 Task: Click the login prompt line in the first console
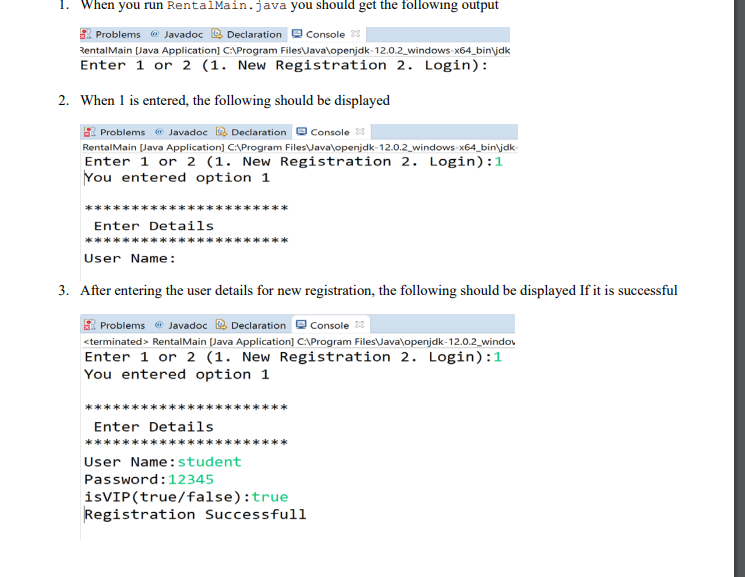coord(284,66)
